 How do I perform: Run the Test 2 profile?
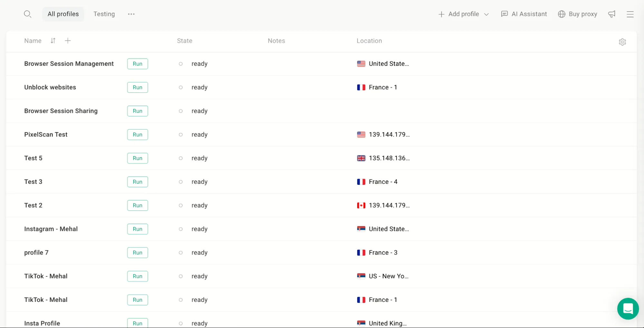[x=138, y=205]
